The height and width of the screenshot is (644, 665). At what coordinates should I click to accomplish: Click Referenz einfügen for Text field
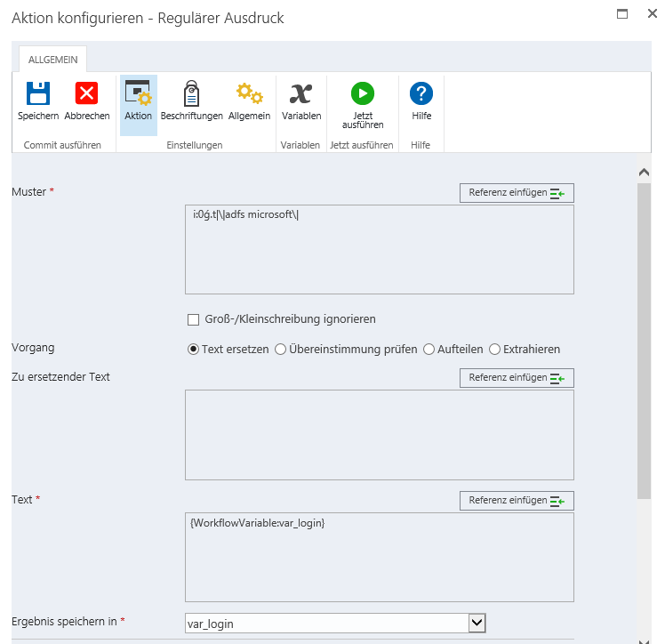[x=517, y=501]
